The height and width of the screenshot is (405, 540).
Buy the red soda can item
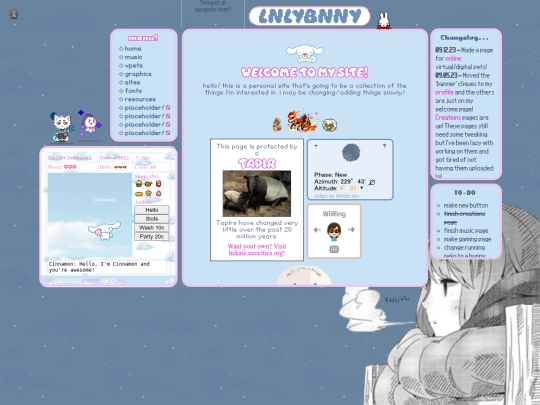point(158,184)
